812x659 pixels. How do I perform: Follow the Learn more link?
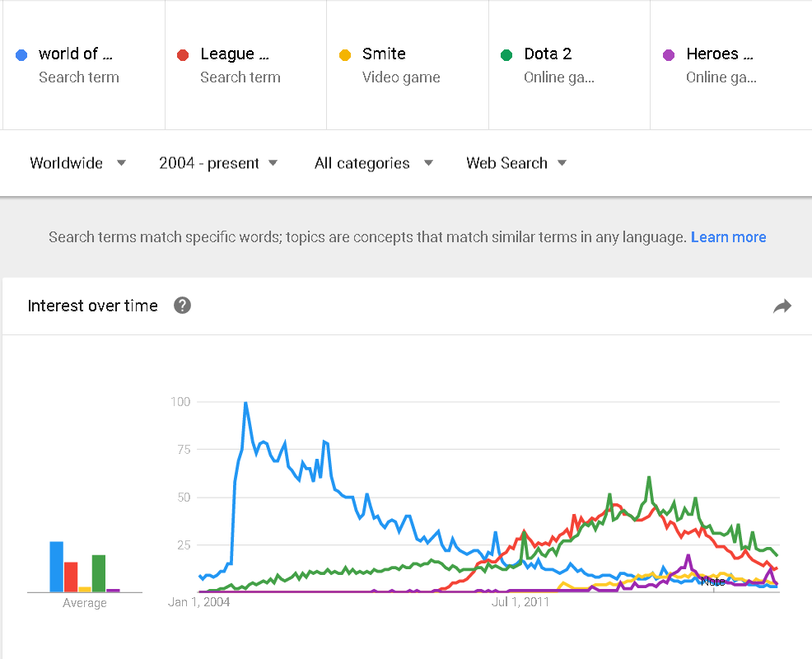(728, 237)
